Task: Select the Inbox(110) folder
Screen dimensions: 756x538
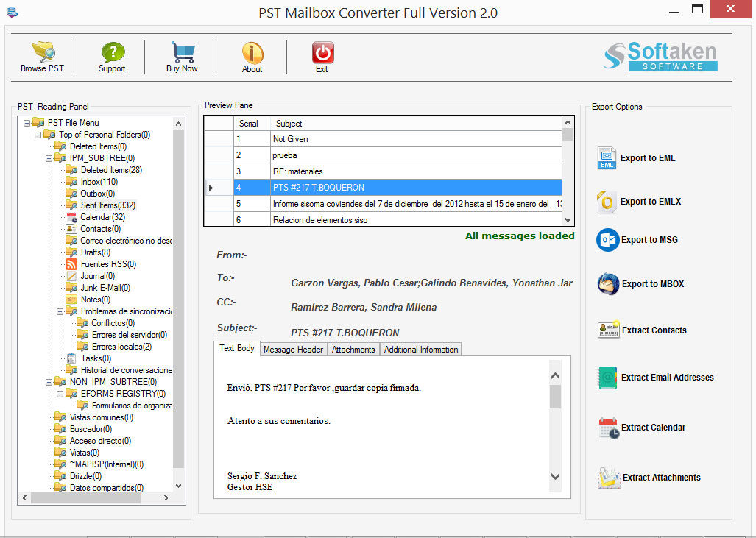Action: click(x=99, y=182)
